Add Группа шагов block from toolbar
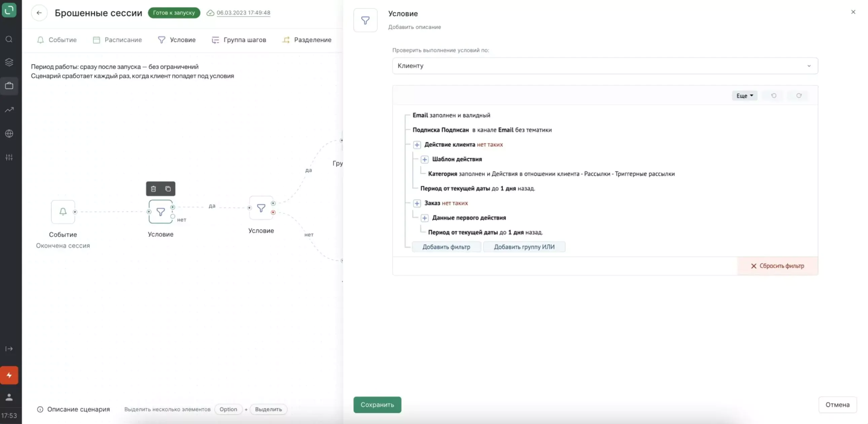This screenshot has height=424, width=868. (239, 40)
